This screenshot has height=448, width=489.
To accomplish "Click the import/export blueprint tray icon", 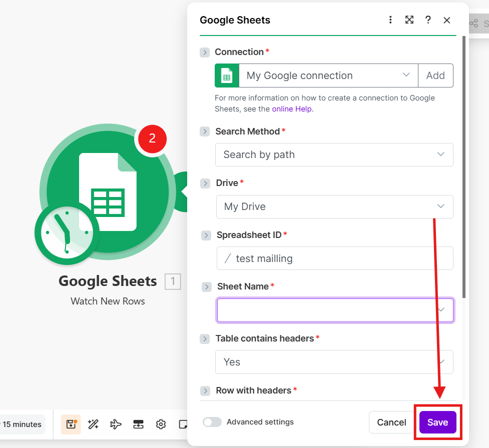I will point(138,424).
